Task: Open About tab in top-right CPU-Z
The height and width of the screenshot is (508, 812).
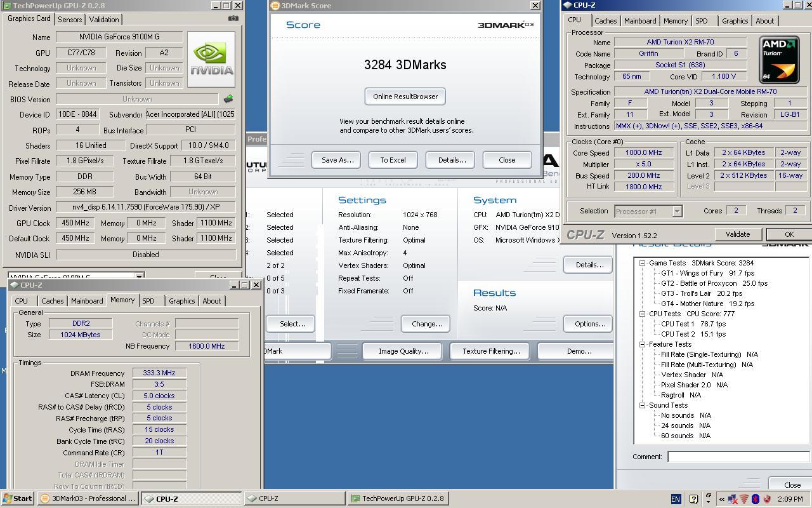Action: click(x=764, y=21)
